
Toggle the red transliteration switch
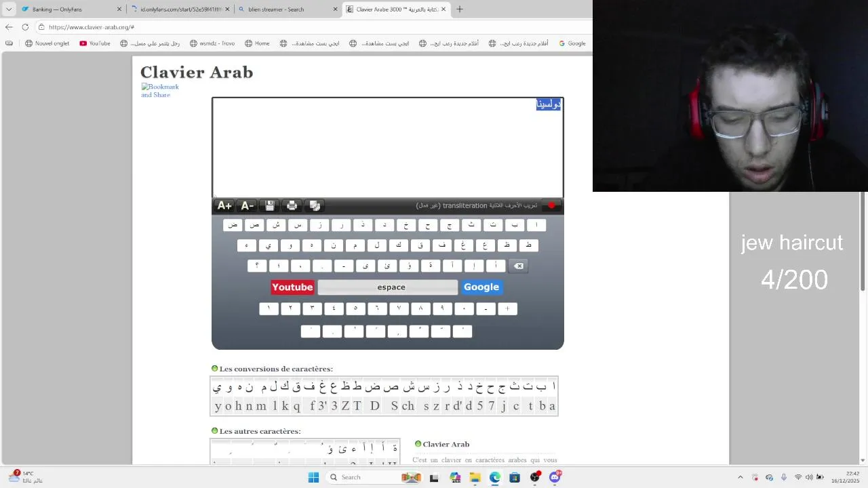coord(551,205)
